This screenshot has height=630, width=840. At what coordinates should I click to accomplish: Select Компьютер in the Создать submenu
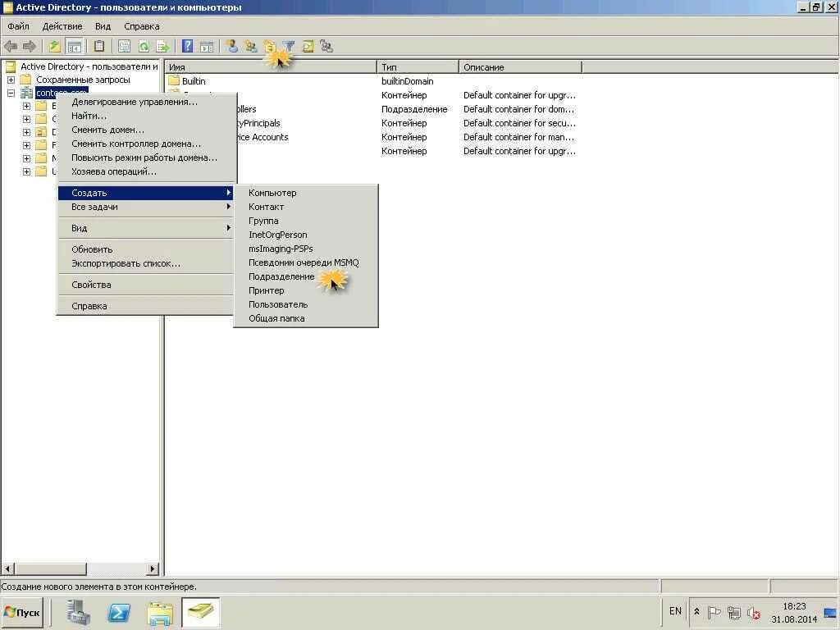coord(306,193)
